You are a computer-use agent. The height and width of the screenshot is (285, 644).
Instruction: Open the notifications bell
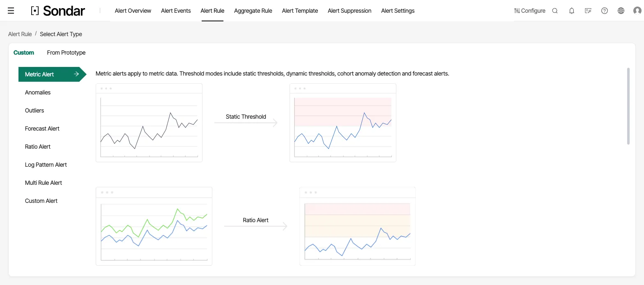(572, 11)
